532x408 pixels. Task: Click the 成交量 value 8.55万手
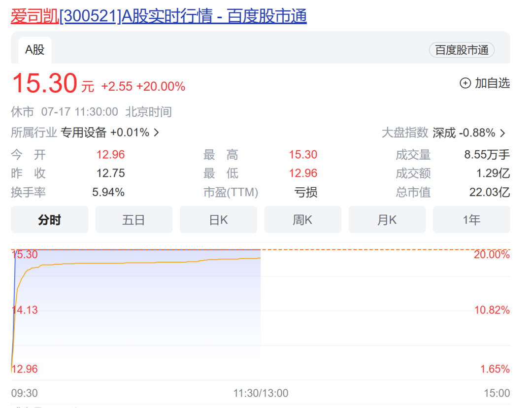(x=487, y=154)
